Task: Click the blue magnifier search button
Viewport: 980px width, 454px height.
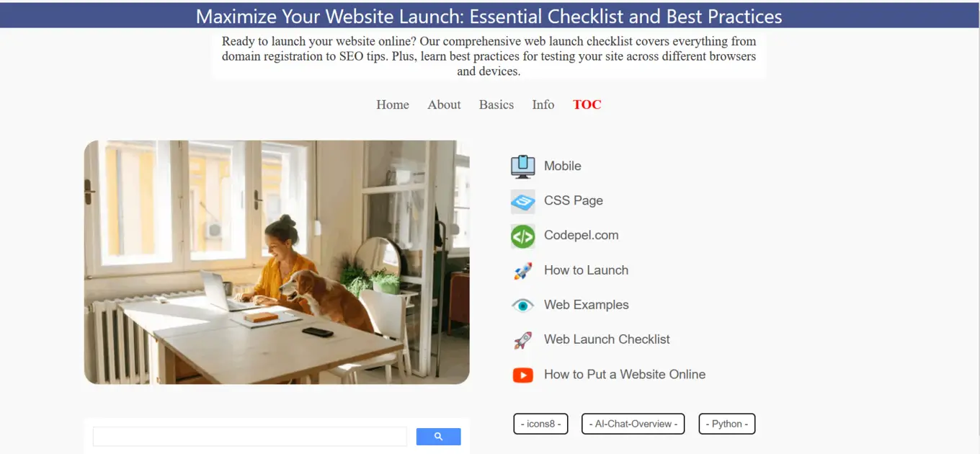Action: 439,436
